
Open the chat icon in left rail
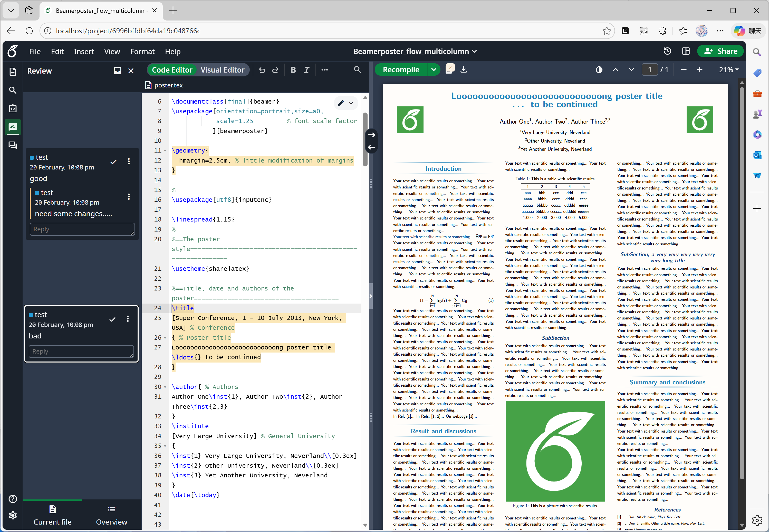point(13,145)
